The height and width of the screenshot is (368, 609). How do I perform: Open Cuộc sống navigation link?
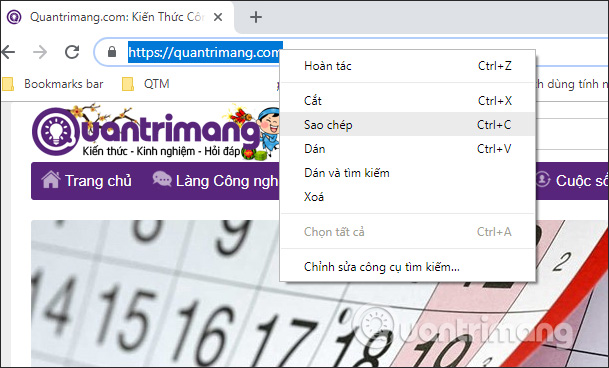click(572, 181)
